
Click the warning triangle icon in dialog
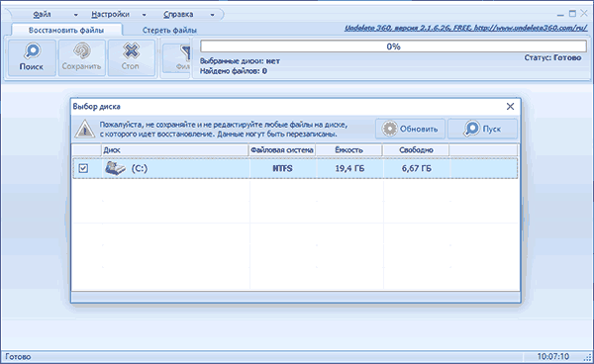pyautogui.click(x=84, y=129)
